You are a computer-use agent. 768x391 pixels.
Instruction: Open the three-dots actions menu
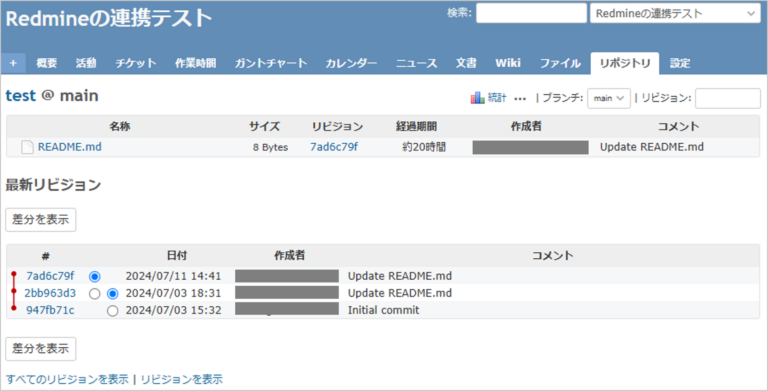coord(520,98)
